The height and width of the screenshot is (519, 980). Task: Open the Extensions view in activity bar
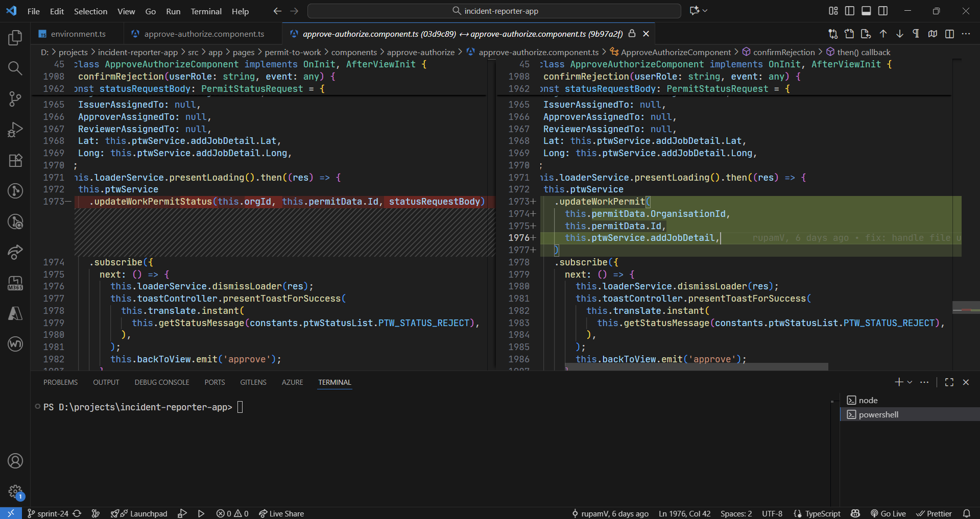tap(15, 161)
